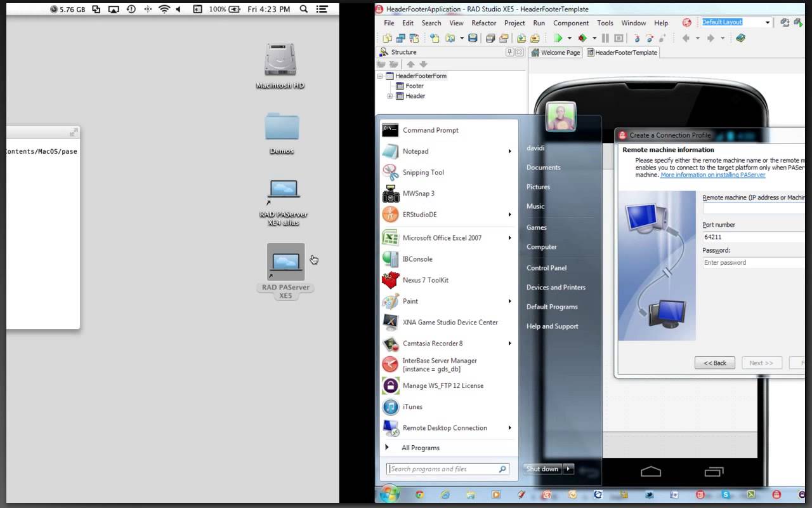Open the Project menu
Viewport: 812px width, 508px height.
pyautogui.click(x=514, y=23)
